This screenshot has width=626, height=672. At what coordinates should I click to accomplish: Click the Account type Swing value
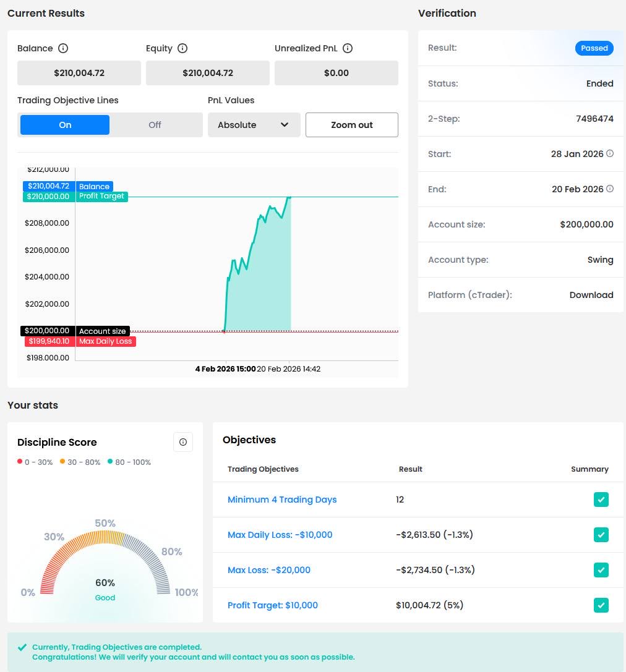[x=600, y=260]
